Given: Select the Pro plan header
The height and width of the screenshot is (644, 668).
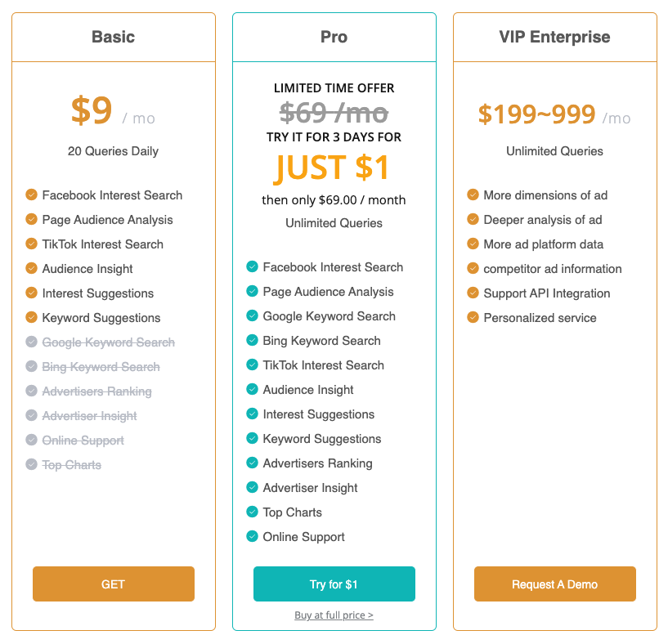Looking at the screenshot, I should [334, 37].
